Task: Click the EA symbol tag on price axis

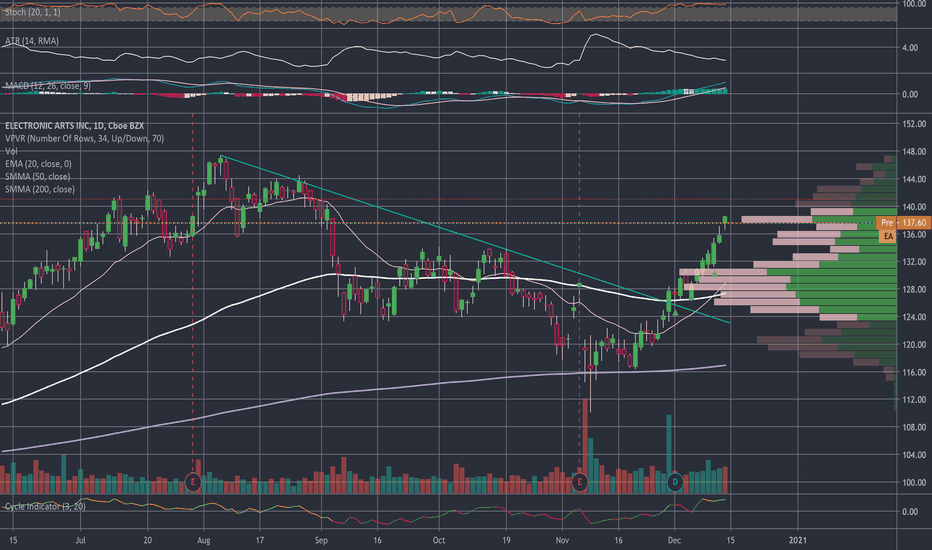Action: pos(888,236)
